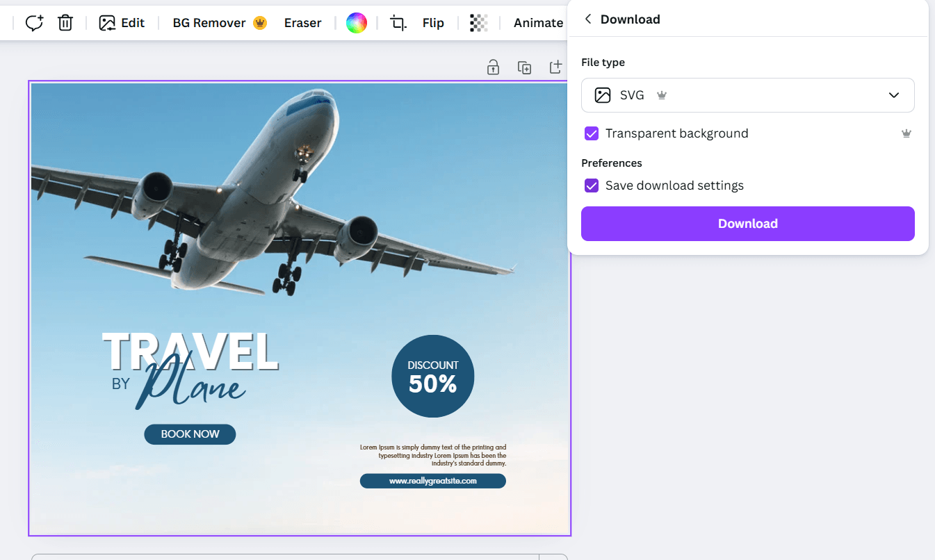The width and height of the screenshot is (935, 560).
Task: Open the rainbow color picker
Action: (x=357, y=23)
